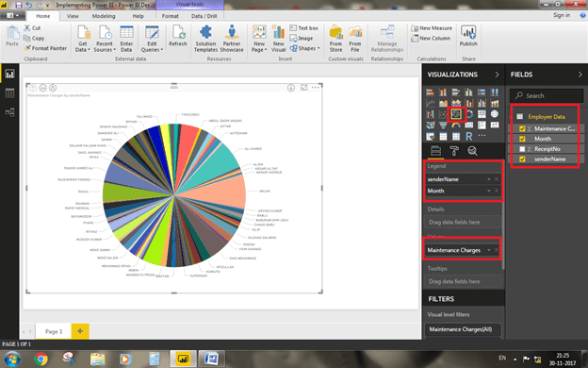This screenshot has width=588, height=368.
Task: Click New Column in Calculations
Action: (431, 39)
